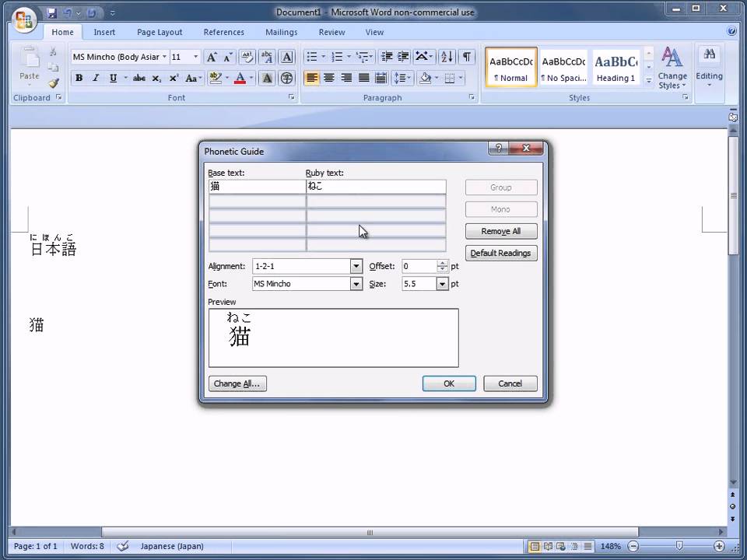Click the Format Painter brush icon
This screenshot has width=747, height=560.
coord(54,83)
